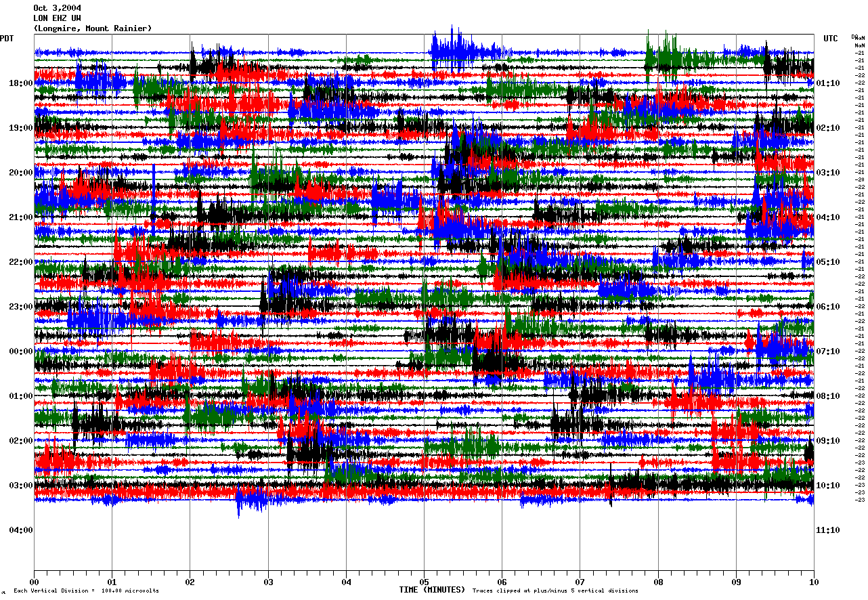
Task: Click the "(Longmire, Mount Rainier)" station name
Action: tap(93, 28)
